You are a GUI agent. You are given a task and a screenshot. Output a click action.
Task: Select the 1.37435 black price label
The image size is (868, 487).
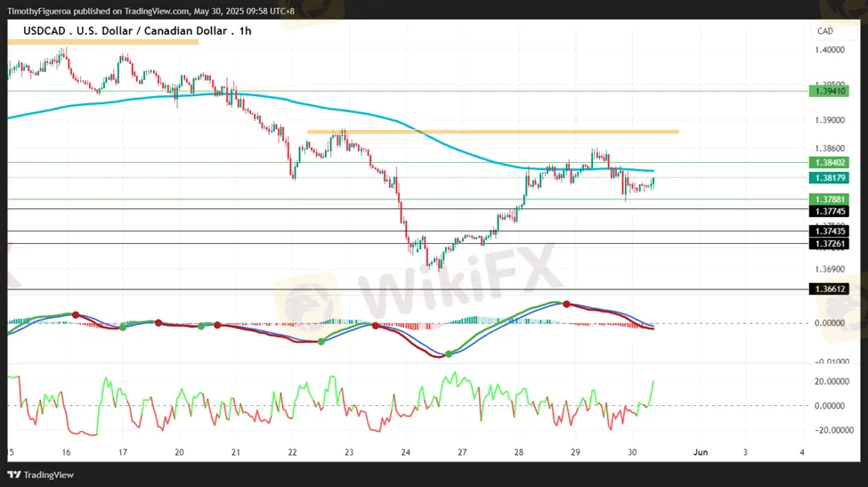[828, 231]
